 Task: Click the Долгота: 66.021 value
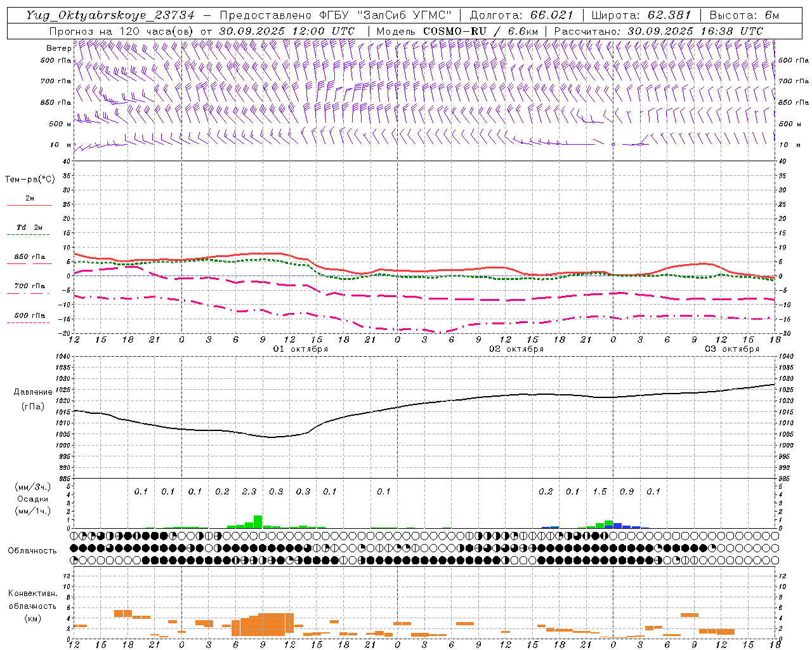521,15
